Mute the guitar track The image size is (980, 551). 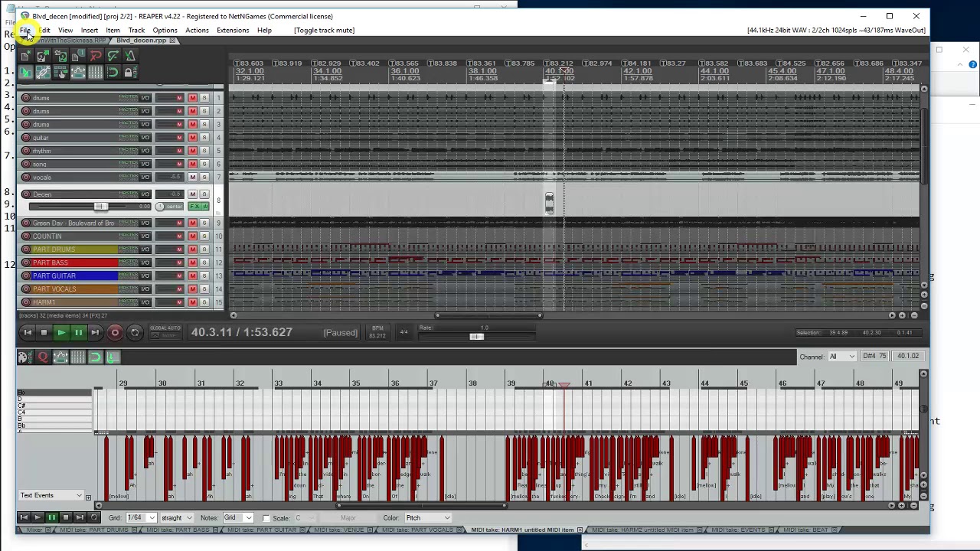(192, 137)
